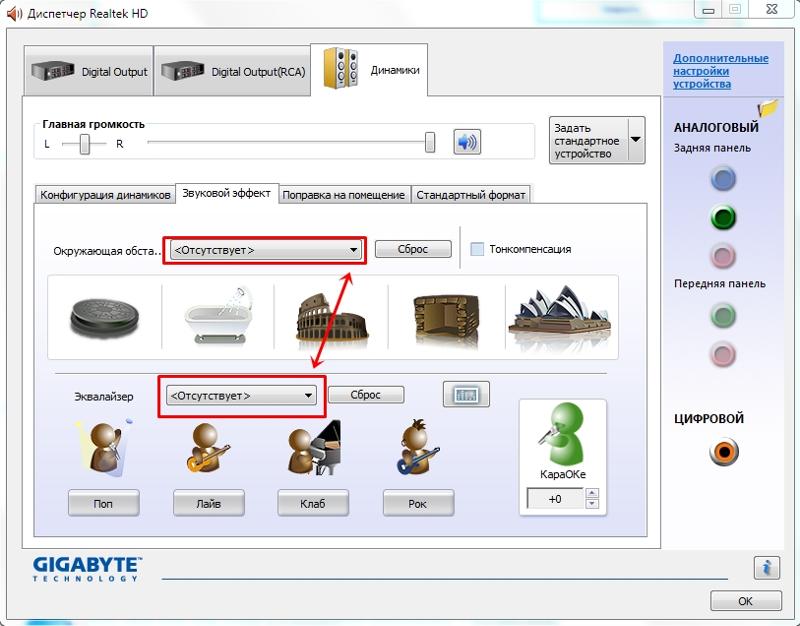Viewport: 800px width, 626px height.
Task: Click the Pop singer equalizer icon
Action: pos(104,449)
